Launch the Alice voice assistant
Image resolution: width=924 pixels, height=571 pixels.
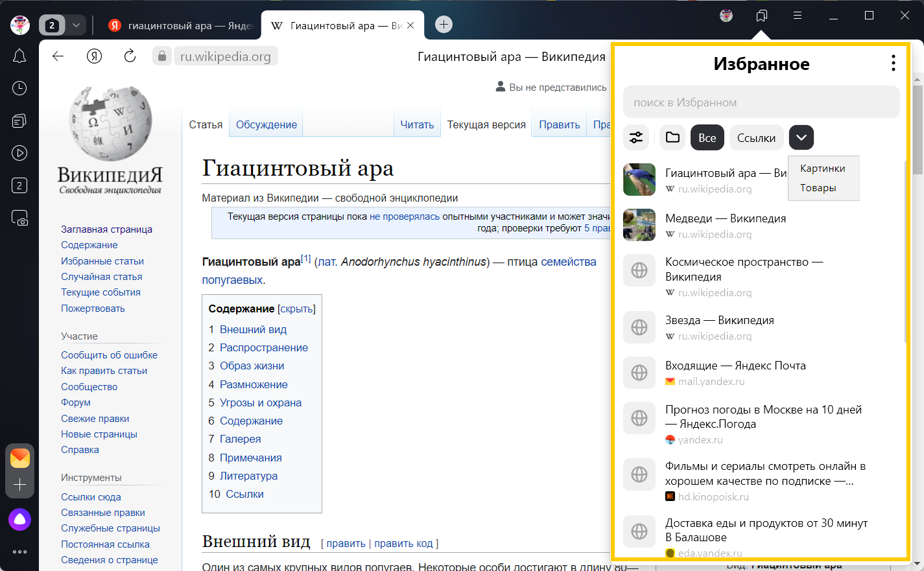click(x=20, y=519)
